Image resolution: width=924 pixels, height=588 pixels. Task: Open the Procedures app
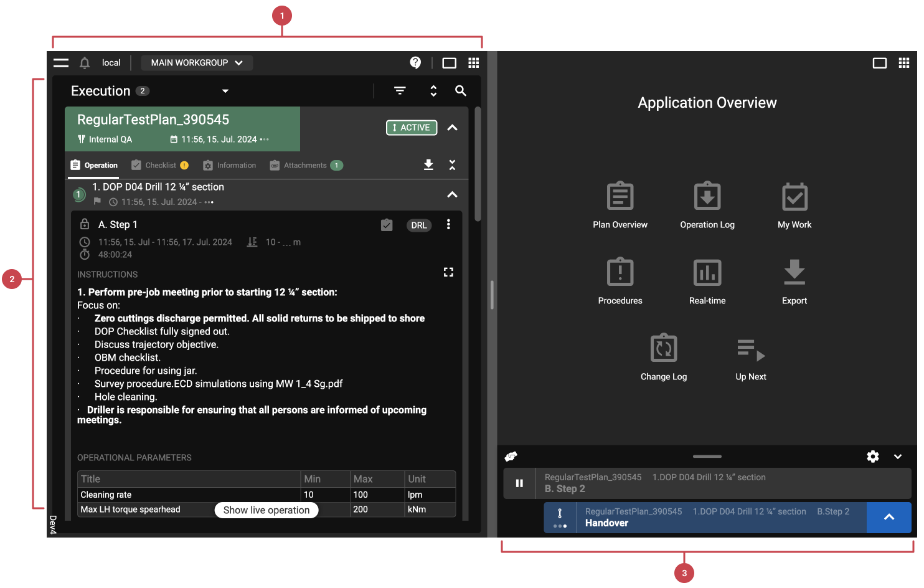pyautogui.click(x=620, y=280)
